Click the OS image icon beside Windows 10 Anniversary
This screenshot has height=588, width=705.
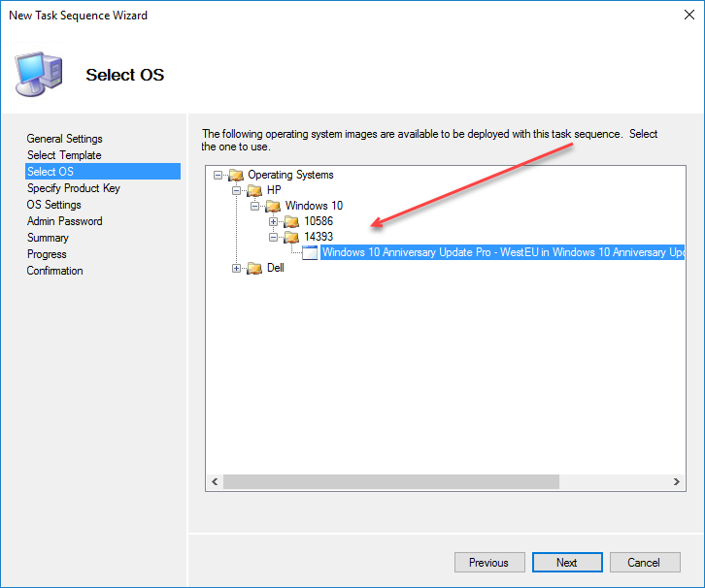tap(310, 253)
